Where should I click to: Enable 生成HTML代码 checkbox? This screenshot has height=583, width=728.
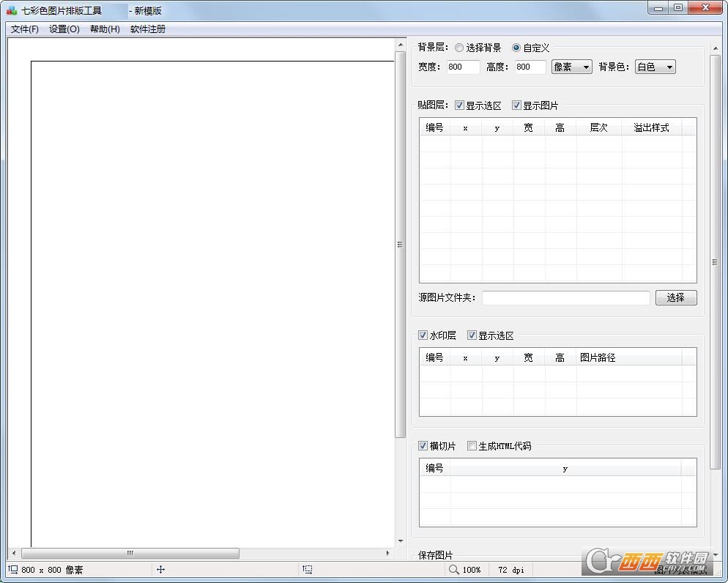point(472,446)
